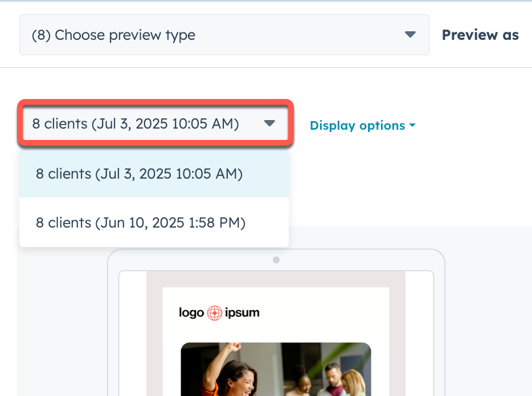Viewport: 532px width, 396px height.
Task: Click the caret beside Display options
Action: pos(411,126)
